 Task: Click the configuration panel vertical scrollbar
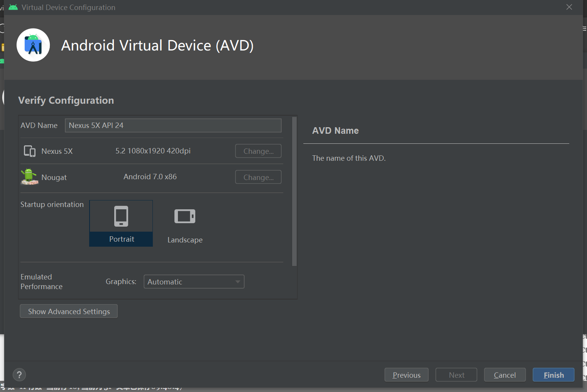tap(294, 191)
